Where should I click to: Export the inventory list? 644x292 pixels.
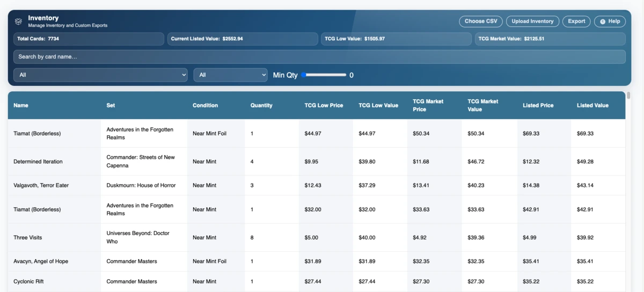pos(576,21)
